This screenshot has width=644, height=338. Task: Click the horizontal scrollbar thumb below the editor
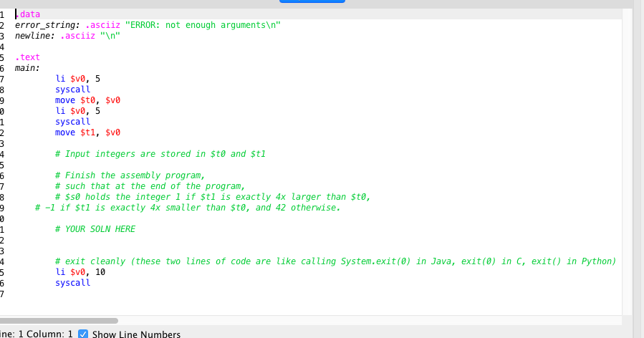[x=59, y=320]
